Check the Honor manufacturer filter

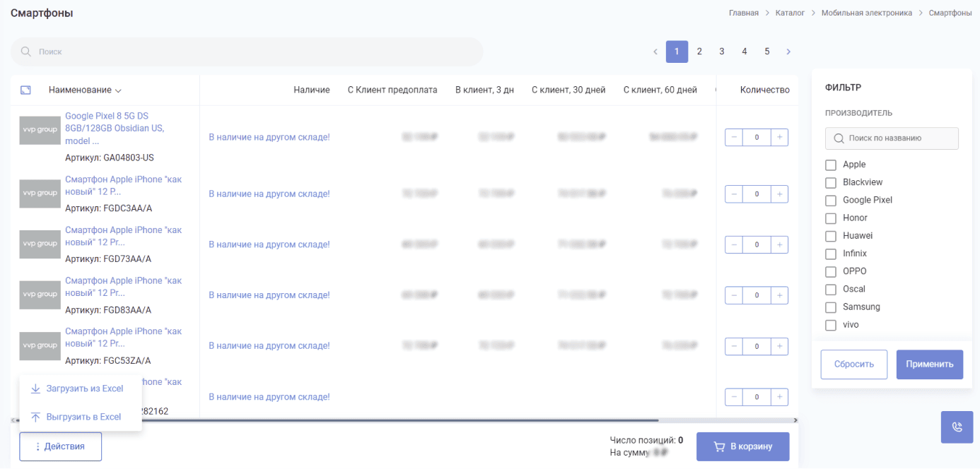tap(831, 218)
